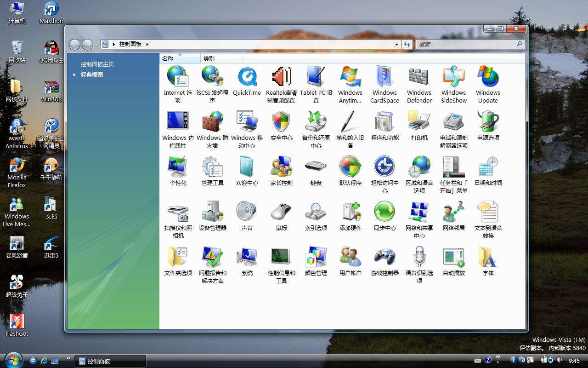Open 轻松访问中心 icon
The width and height of the screenshot is (588, 368).
[x=384, y=174]
